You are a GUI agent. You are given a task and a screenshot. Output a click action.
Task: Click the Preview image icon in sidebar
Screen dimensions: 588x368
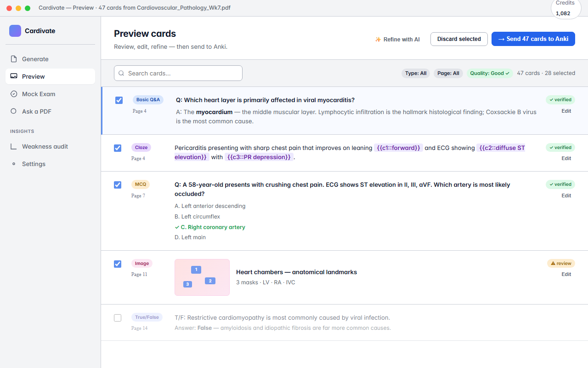coord(14,76)
